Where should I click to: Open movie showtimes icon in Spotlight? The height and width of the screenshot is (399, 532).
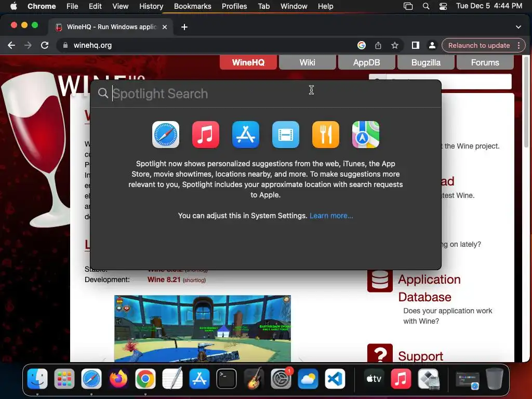pyautogui.click(x=286, y=135)
